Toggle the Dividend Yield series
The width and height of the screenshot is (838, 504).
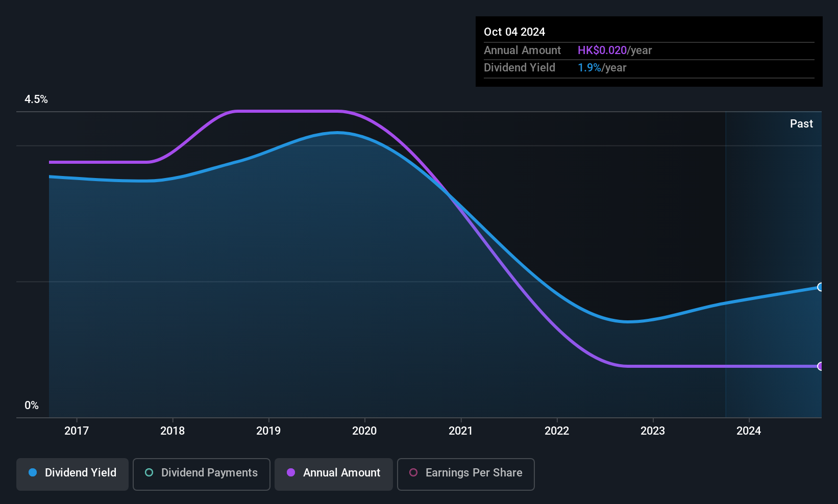click(x=72, y=474)
